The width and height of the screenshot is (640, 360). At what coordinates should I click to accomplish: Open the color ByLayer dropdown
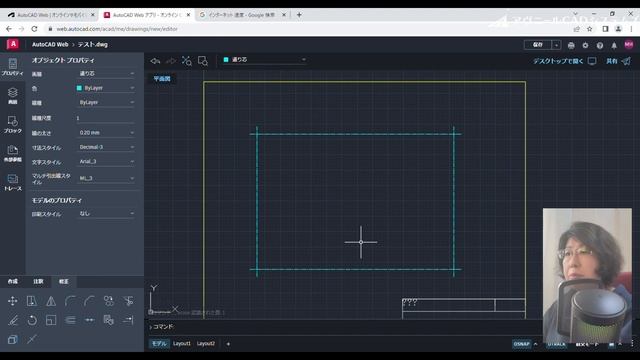[106, 88]
